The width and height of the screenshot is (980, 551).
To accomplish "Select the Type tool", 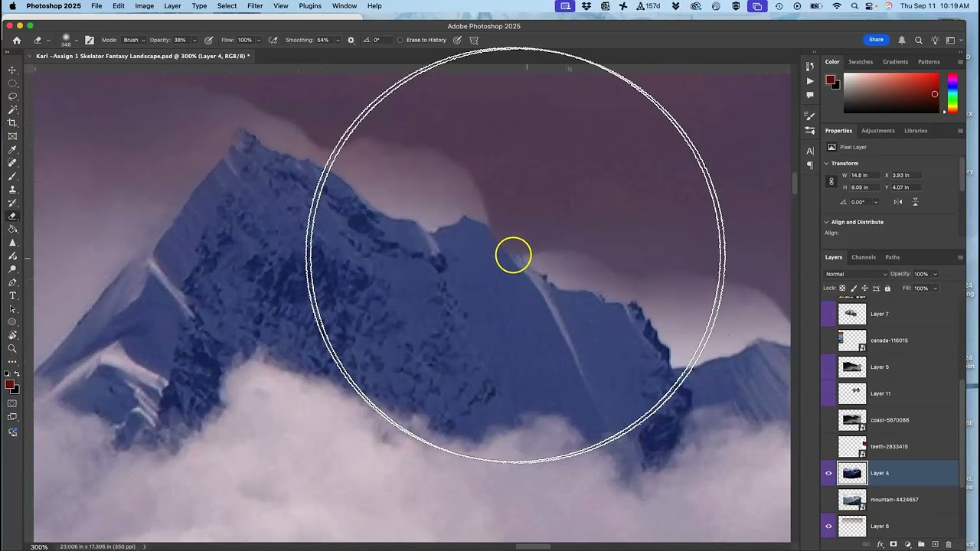I will click(x=12, y=296).
